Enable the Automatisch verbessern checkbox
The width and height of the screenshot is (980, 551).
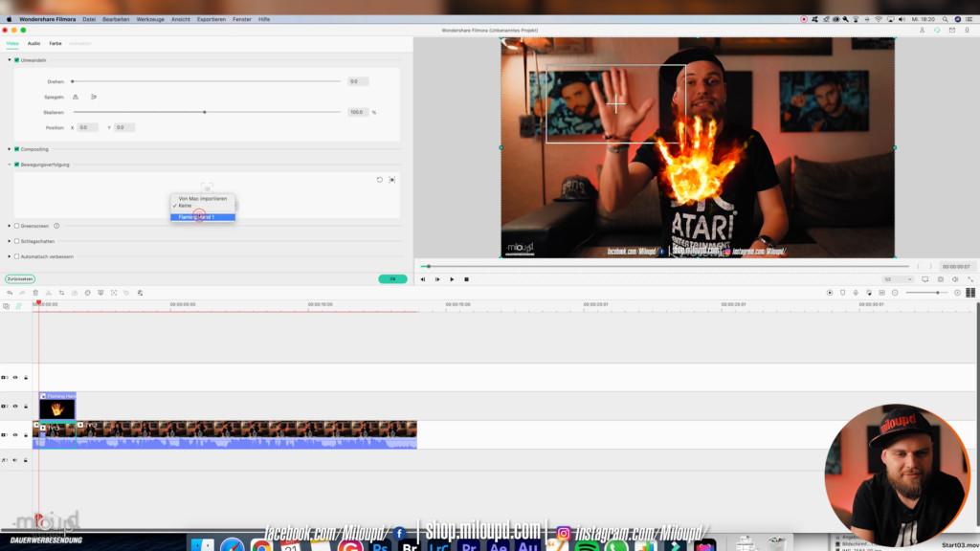tap(17, 256)
